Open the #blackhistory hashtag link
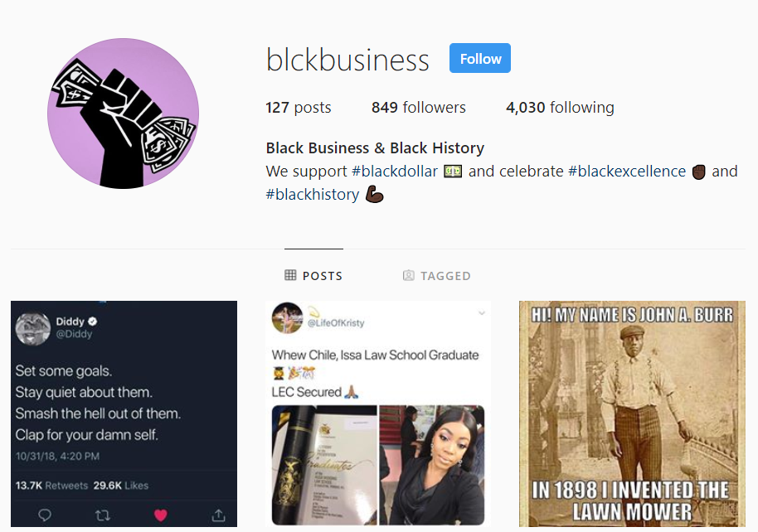Image resolution: width=758 pixels, height=532 pixels. (x=313, y=195)
